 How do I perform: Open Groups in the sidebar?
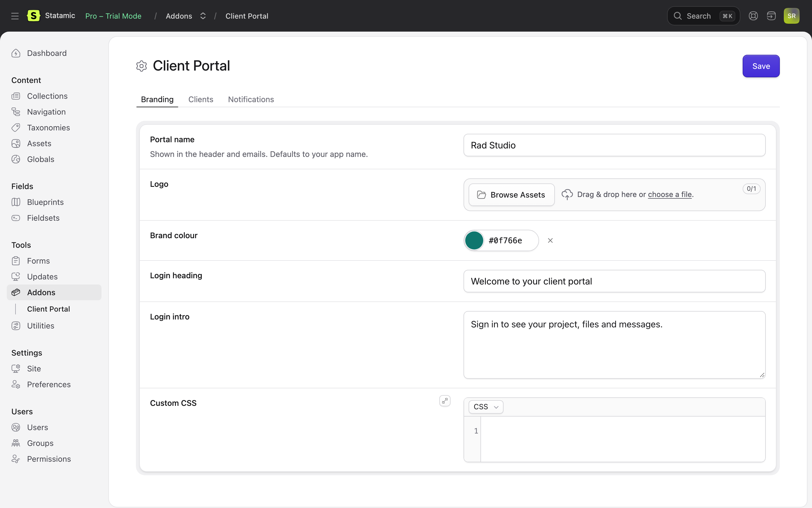(x=40, y=443)
